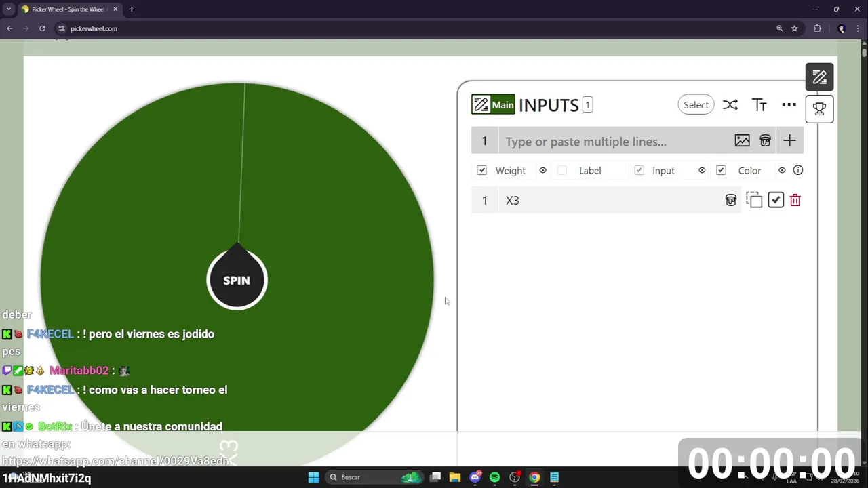This screenshot has height=488, width=868.
Task: Expand the tab search dropdown
Action: pyautogui.click(x=8, y=9)
